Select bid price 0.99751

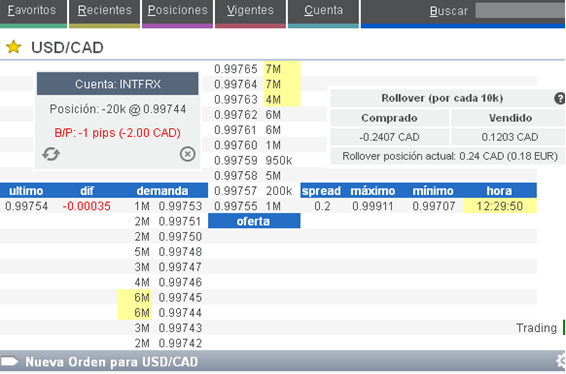[x=180, y=221]
